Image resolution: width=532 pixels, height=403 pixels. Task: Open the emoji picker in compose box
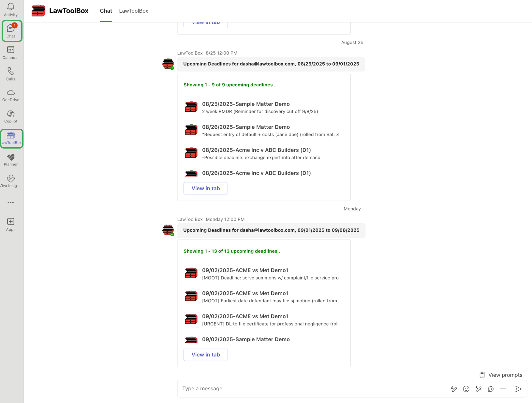(466, 389)
